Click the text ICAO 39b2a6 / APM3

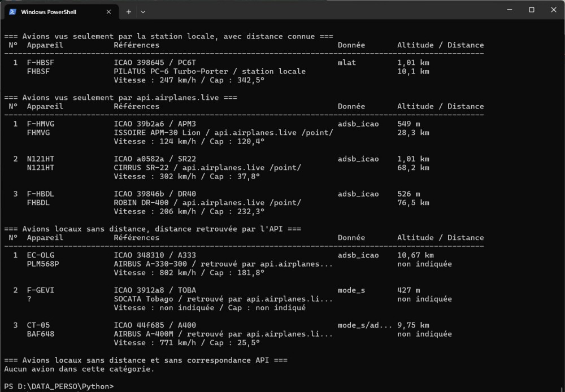tap(155, 124)
